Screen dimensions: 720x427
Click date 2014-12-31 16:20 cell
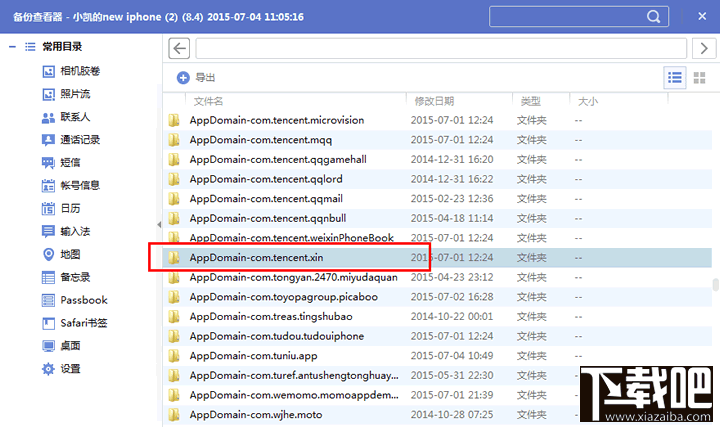click(x=452, y=159)
